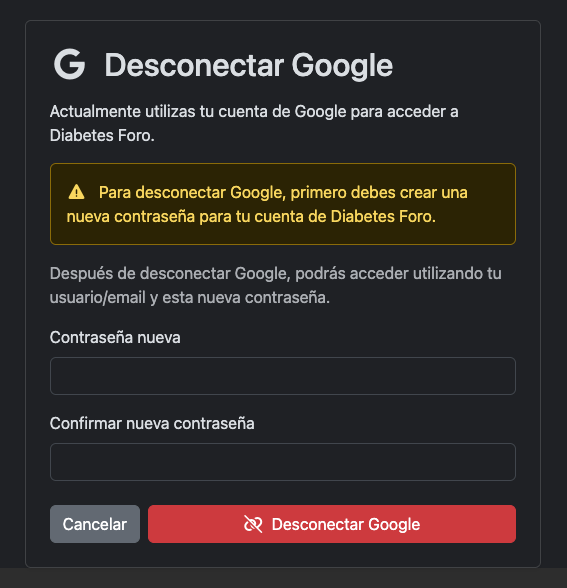The image size is (567, 588).
Task: Click the "Desconectar Google" page heading
Action: 248,65
